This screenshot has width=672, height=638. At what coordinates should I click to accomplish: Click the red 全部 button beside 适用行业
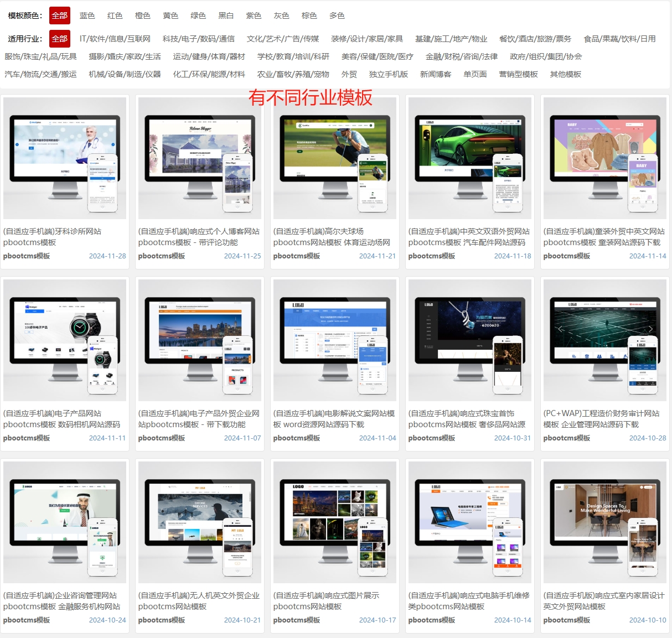pyautogui.click(x=60, y=39)
